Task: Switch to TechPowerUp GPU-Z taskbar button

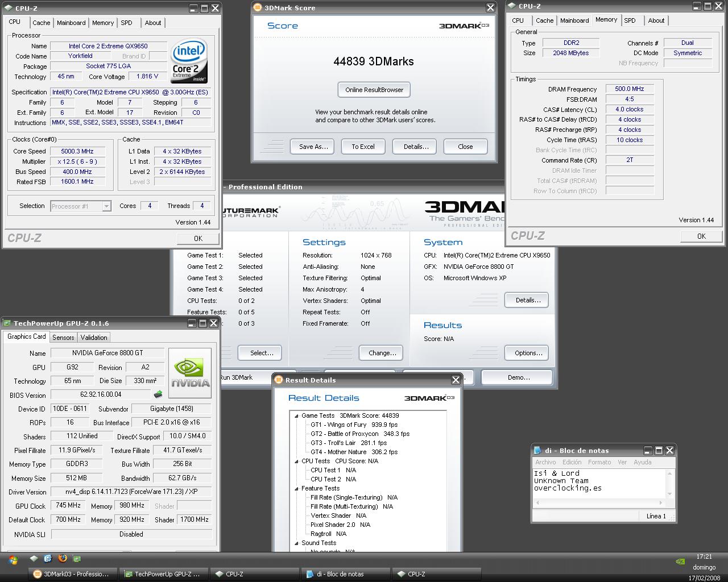Action: 163,574
